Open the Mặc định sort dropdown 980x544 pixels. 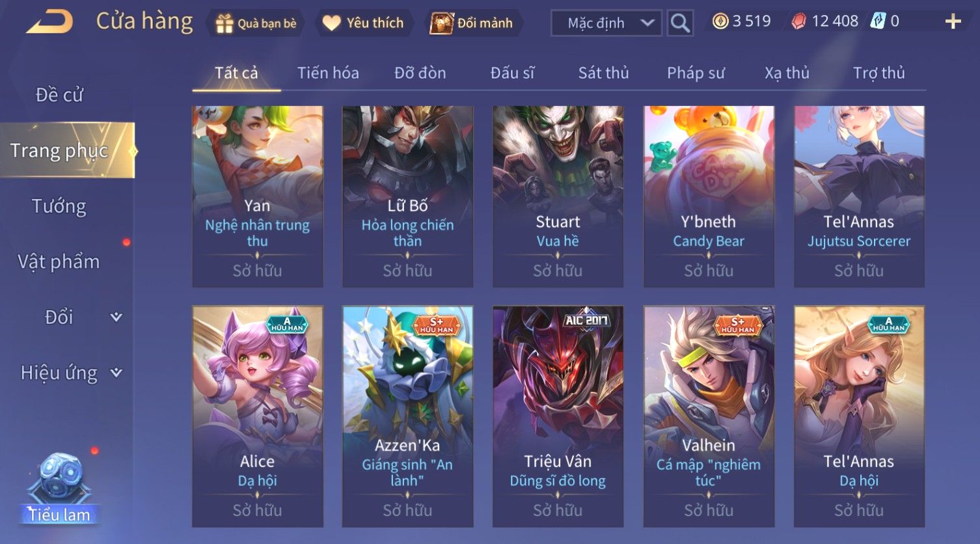606,23
